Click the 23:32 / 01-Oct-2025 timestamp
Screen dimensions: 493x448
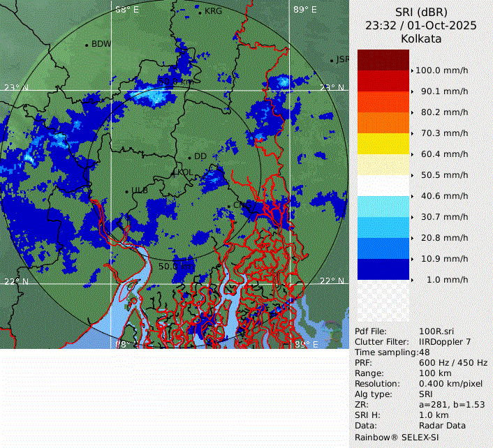[421, 25]
